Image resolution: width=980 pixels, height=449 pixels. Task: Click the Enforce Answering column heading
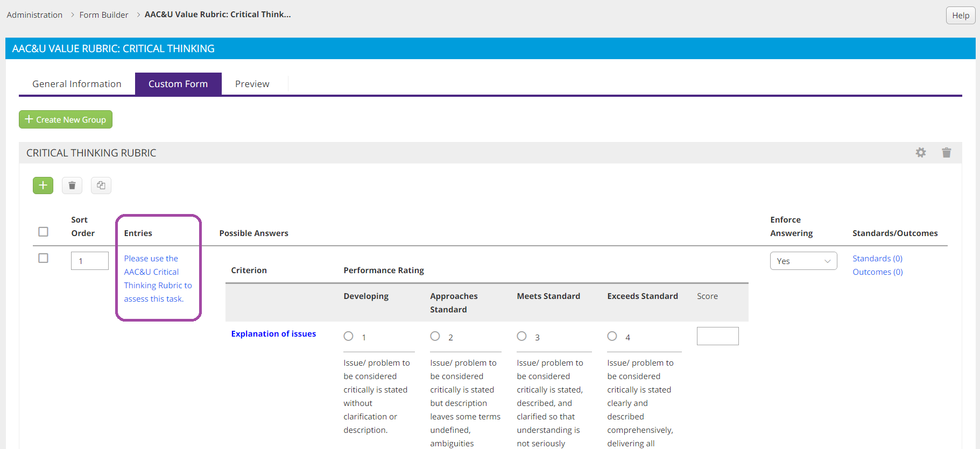pyautogui.click(x=792, y=226)
